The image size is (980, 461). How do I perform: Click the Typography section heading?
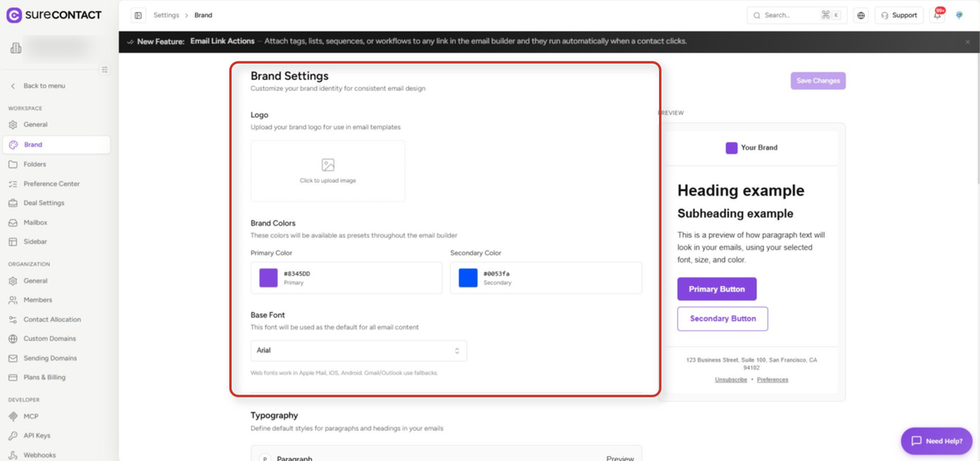pyautogui.click(x=274, y=415)
